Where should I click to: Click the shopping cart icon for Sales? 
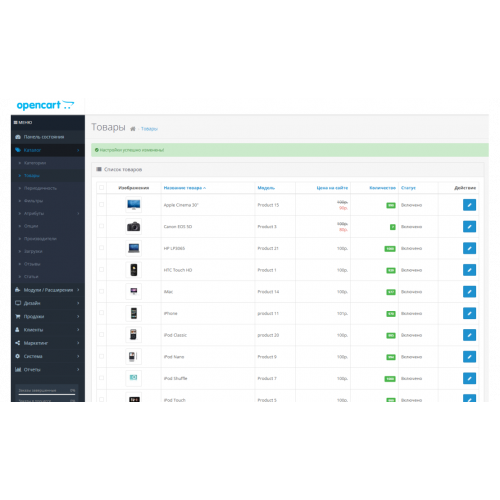point(18,316)
